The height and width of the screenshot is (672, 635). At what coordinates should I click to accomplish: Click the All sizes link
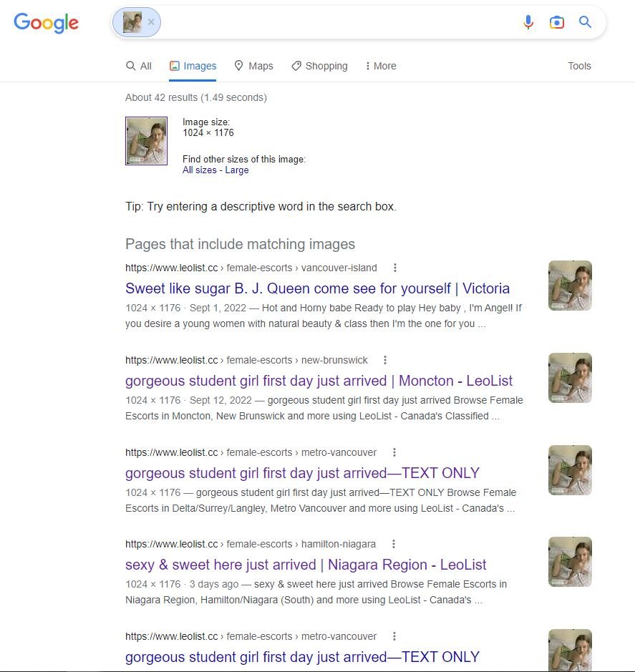coord(199,170)
